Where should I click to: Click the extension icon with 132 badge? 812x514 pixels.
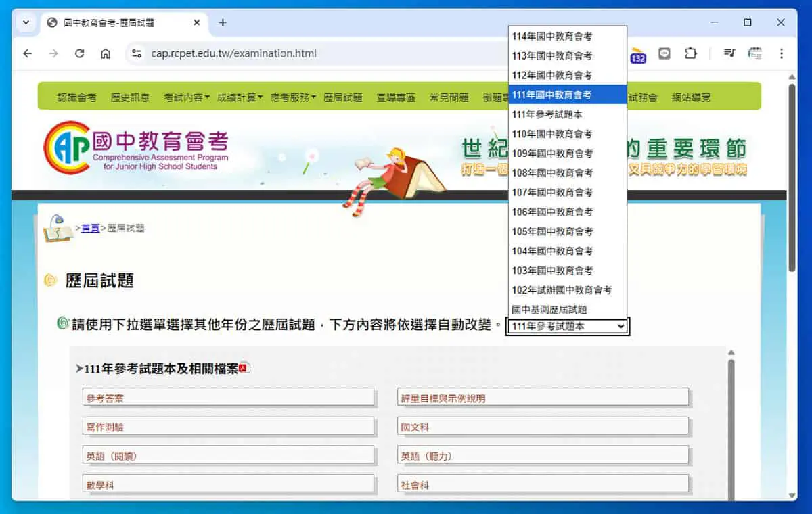pyautogui.click(x=637, y=55)
